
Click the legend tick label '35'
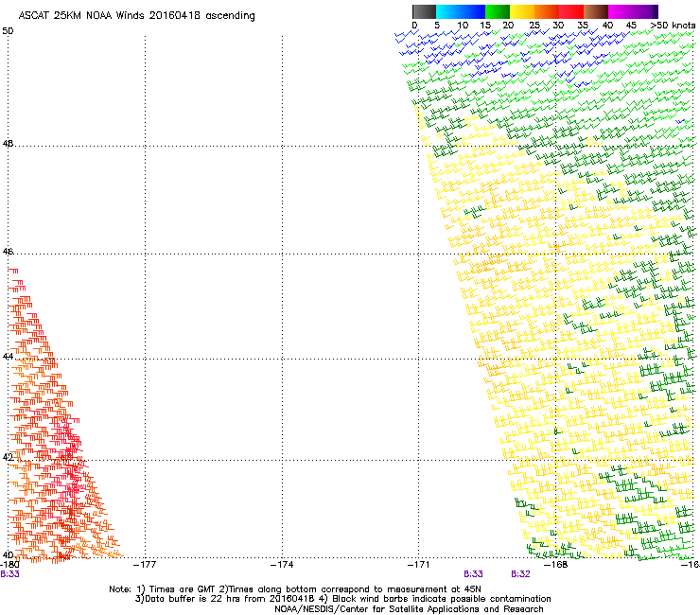click(x=583, y=26)
